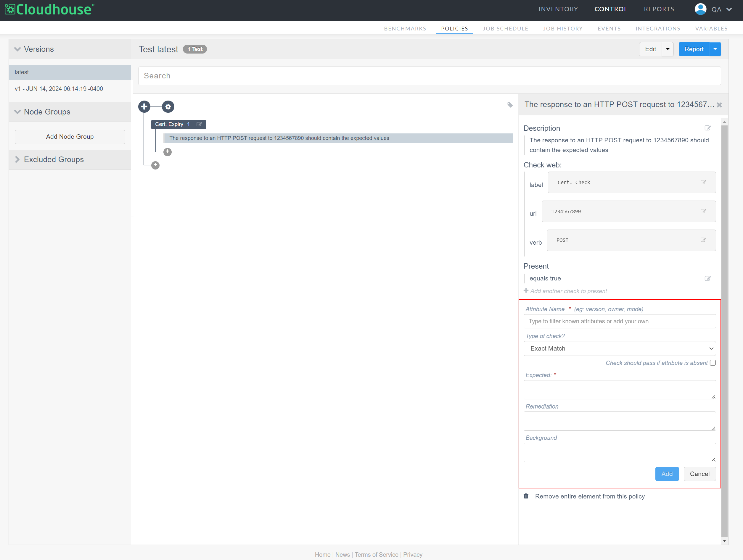Edit the Cert. Expiry group name

click(x=199, y=124)
